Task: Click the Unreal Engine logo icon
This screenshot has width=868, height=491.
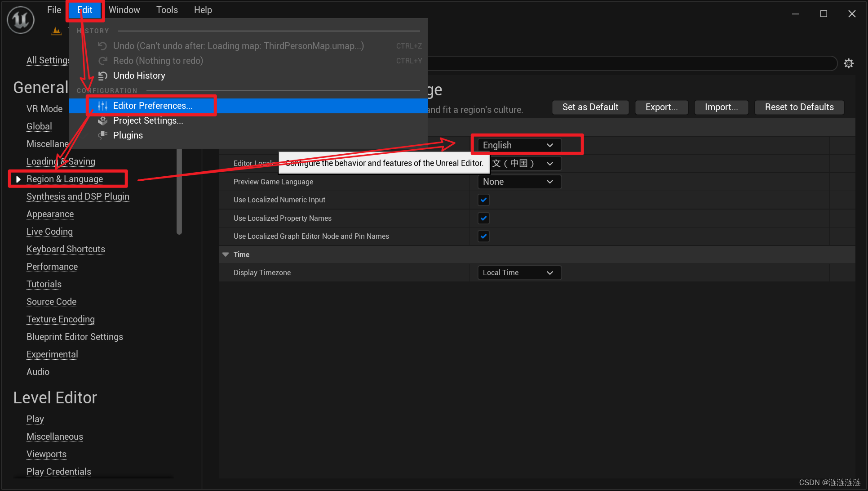Action: pyautogui.click(x=21, y=20)
